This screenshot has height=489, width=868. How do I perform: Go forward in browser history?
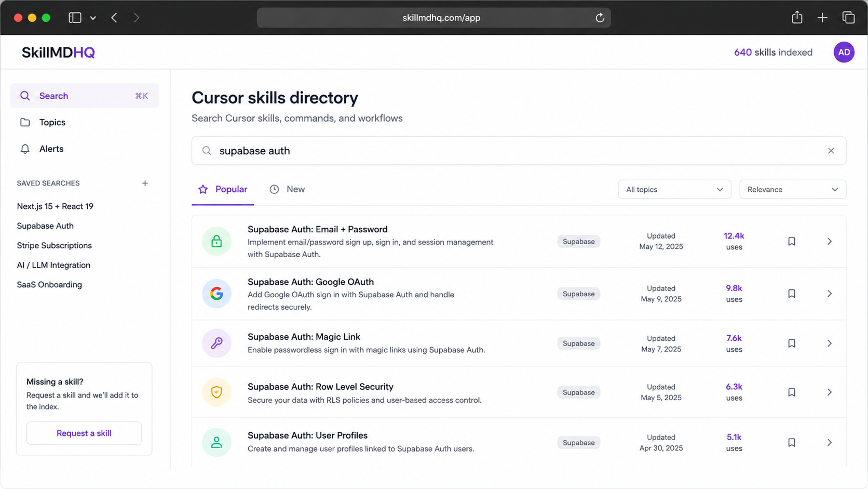[x=137, y=18]
